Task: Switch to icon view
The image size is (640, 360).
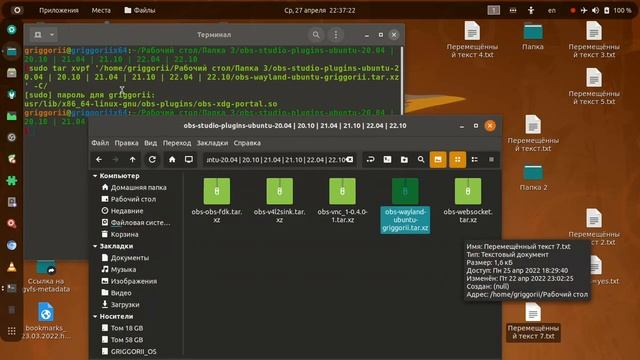Action: [x=458, y=160]
